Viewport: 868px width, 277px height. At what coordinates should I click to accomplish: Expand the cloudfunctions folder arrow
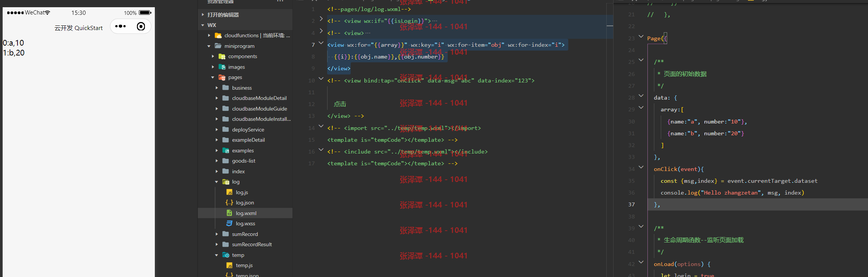209,35
